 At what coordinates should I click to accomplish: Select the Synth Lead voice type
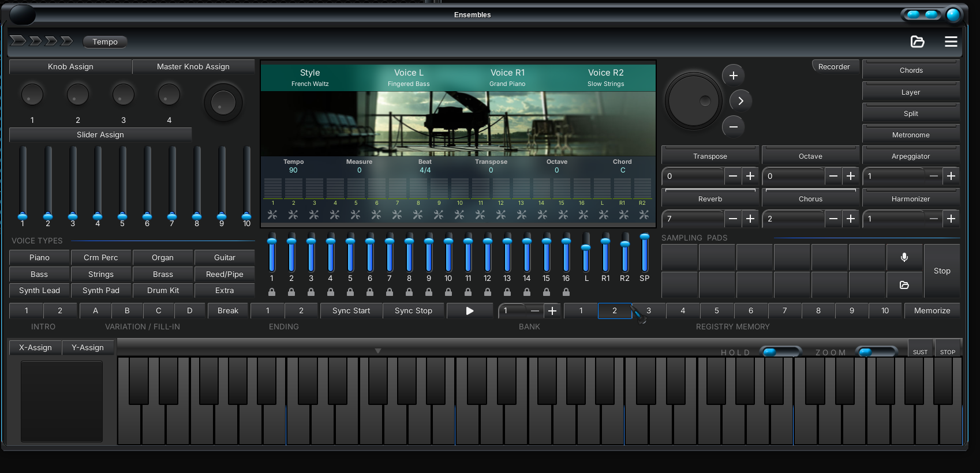(x=39, y=291)
